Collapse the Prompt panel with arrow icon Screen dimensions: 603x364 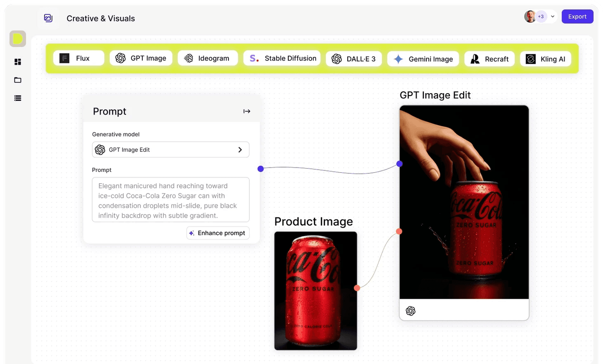[247, 111]
